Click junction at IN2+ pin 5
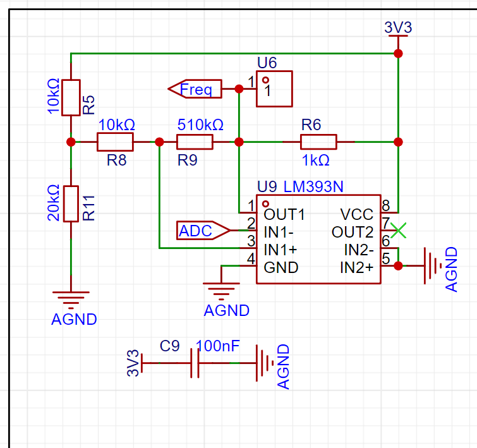The height and width of the screenshot is (448, 477). 398,265
